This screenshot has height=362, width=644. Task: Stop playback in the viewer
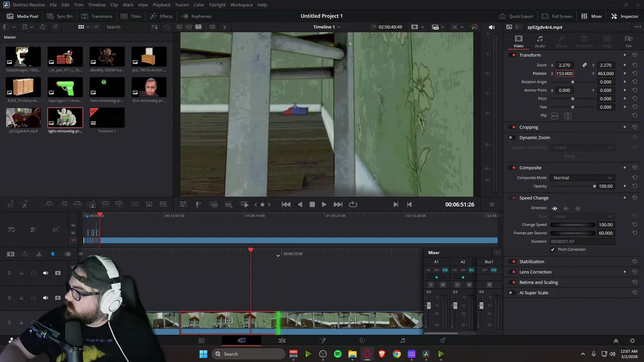312,205
